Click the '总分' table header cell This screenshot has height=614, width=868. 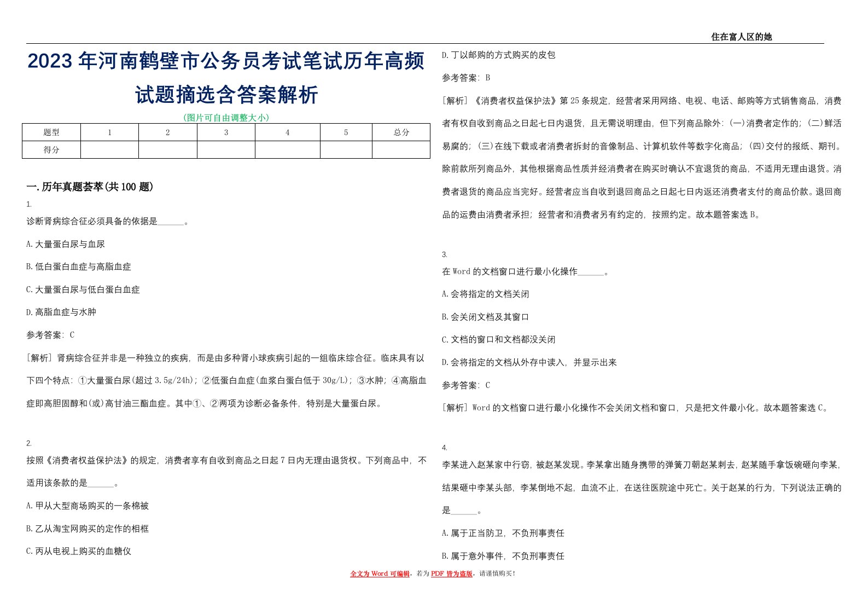point(401,132)
